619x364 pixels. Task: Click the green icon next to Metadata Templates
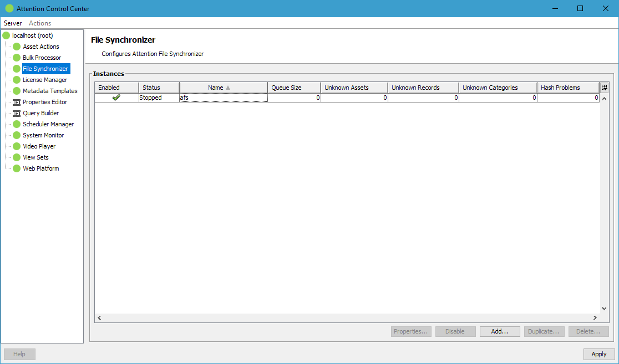16,91
